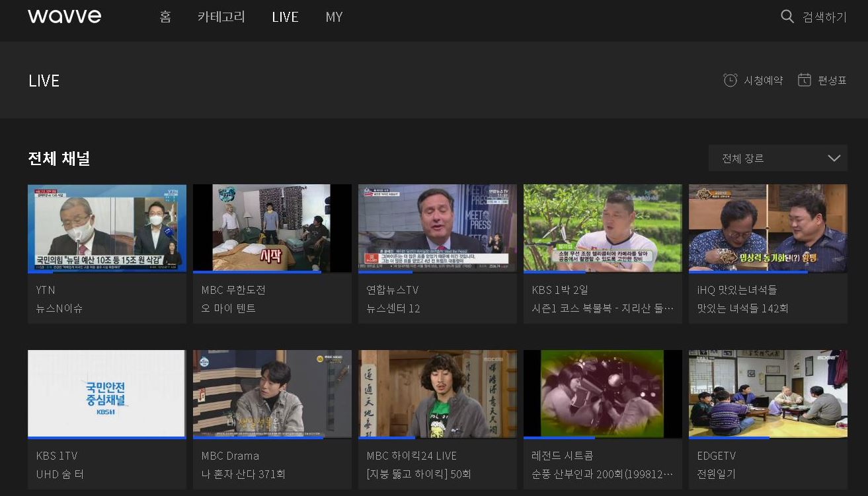Screen dimensions: 868x496
Task: Click the MBC 무한도전 channel name
Action: click(x=233, y=290)
